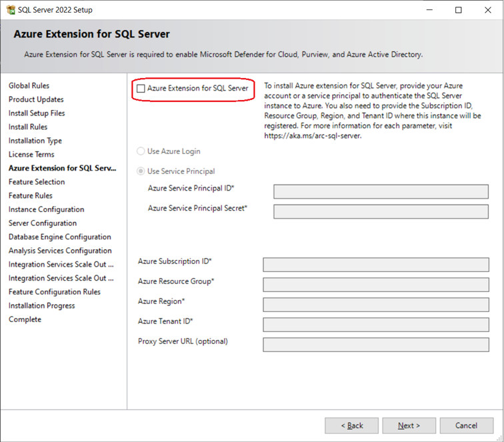Click the Azure Resource Group text field
The image size is (504, 442).
[376, 285]
